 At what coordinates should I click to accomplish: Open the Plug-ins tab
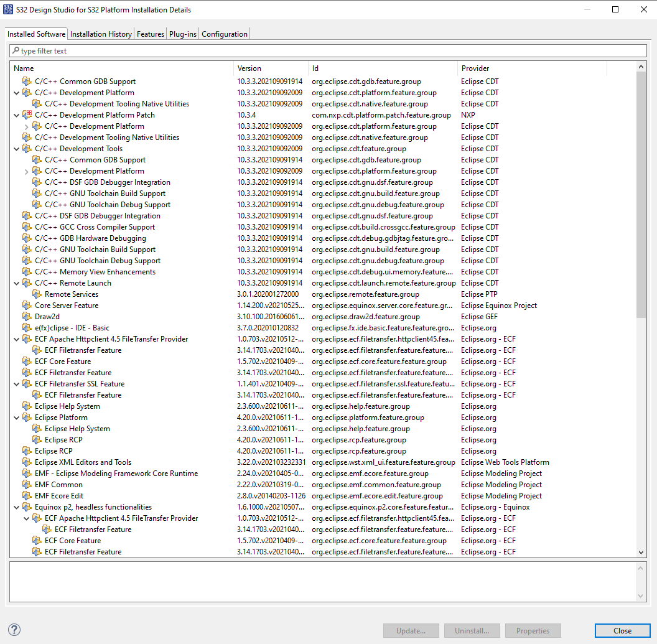coord(182,34)
